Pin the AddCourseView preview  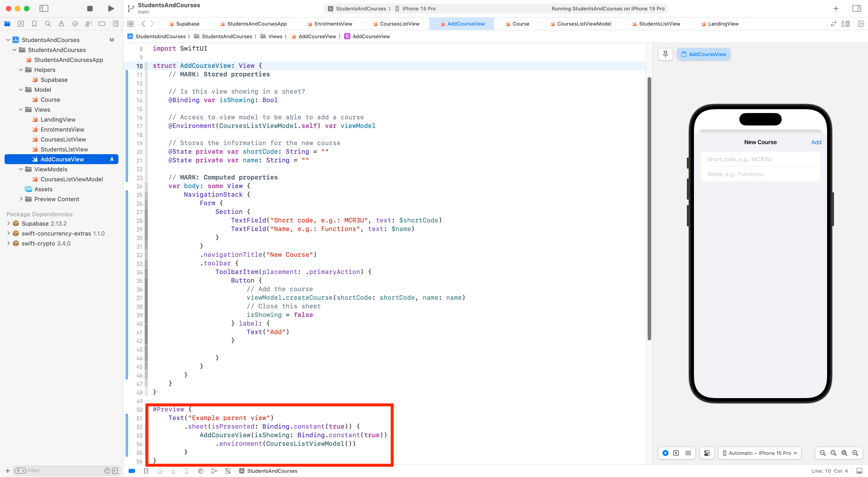[665, 54]
